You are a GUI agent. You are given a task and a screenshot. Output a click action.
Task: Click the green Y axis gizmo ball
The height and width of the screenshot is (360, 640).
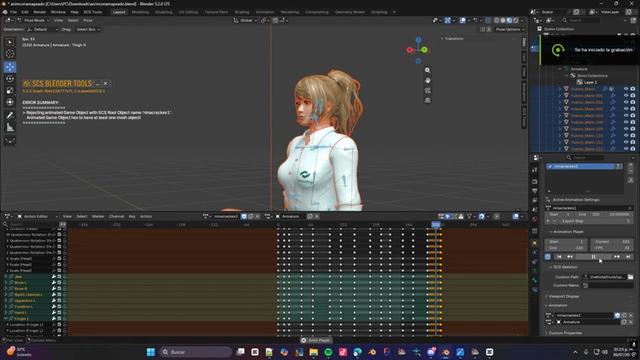tap(424, 50)
